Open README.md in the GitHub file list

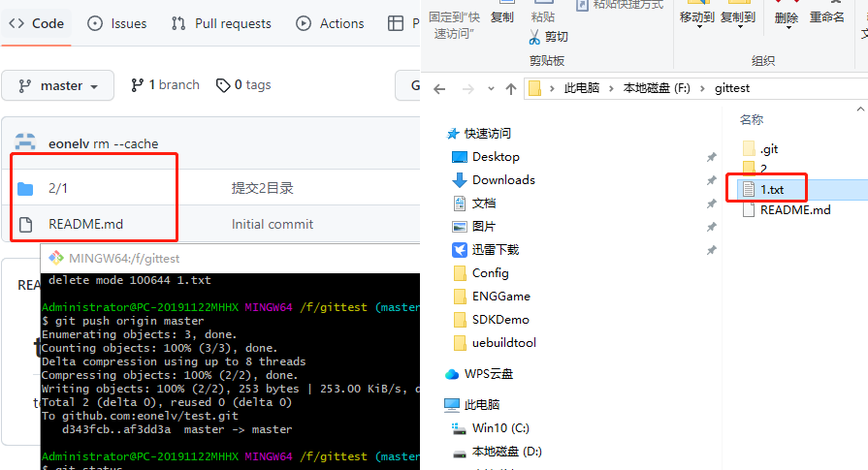coord(85,224)
